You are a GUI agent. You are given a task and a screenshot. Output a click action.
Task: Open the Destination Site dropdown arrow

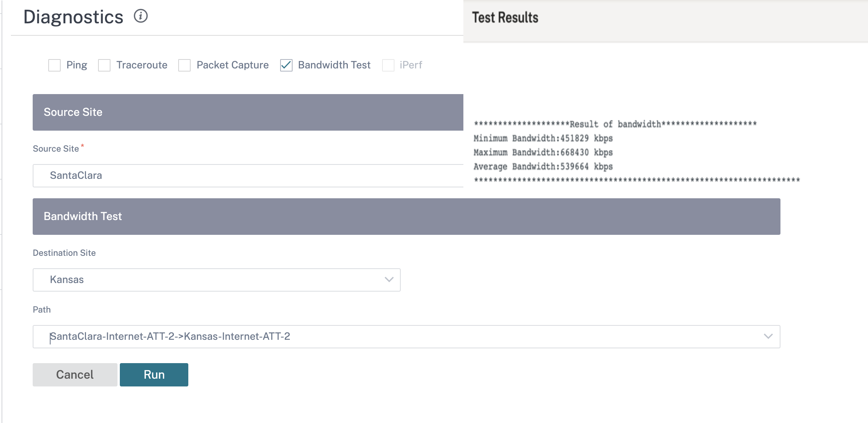point(389,280)
